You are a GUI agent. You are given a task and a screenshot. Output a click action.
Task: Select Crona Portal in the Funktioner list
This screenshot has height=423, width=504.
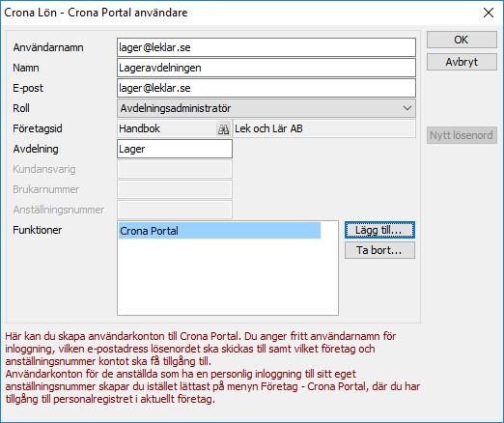tap(219, 231)
